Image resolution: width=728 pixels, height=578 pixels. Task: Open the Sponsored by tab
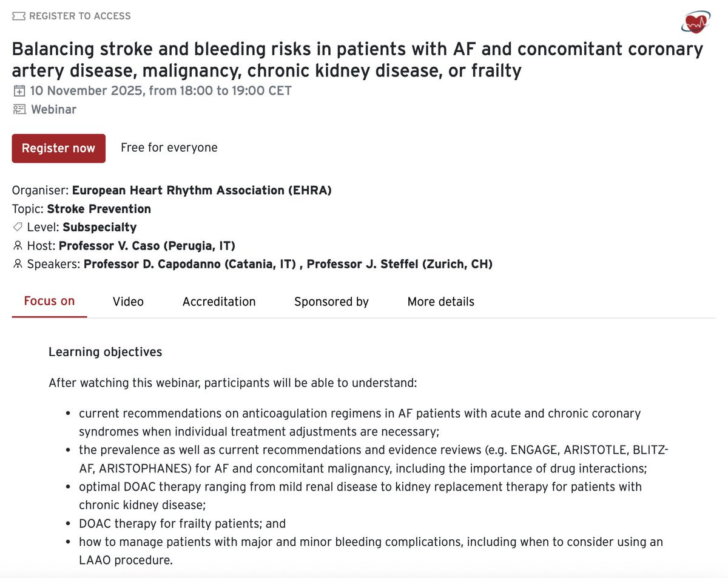331,302
